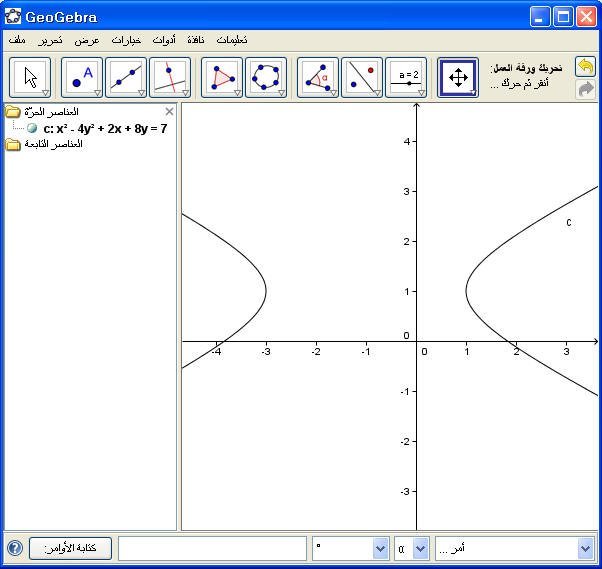The image size is (602, 569).
Task: Expand the circle tool dropdown triangle
Action: [x=281, y=93]
